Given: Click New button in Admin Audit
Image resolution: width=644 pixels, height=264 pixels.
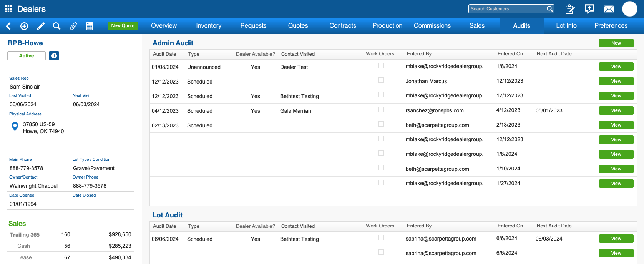Looking at the screenshot, I should (x=616, y=43).
